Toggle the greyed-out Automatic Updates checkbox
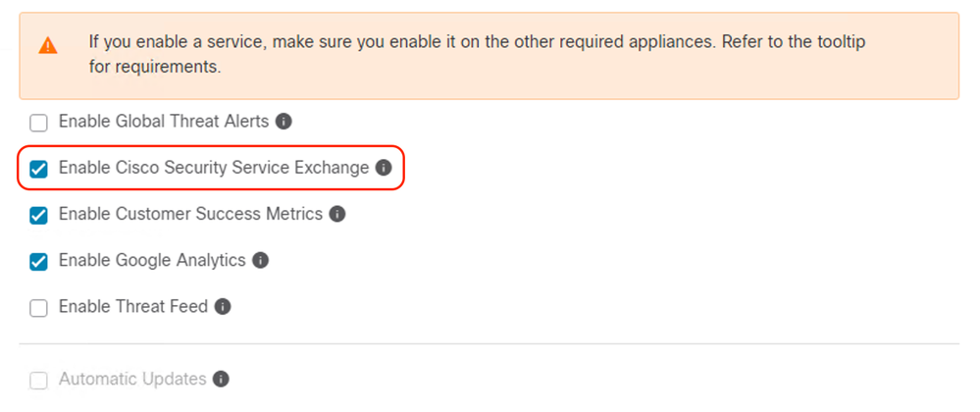This screenshot has height=412, width=980. [39, 380]
